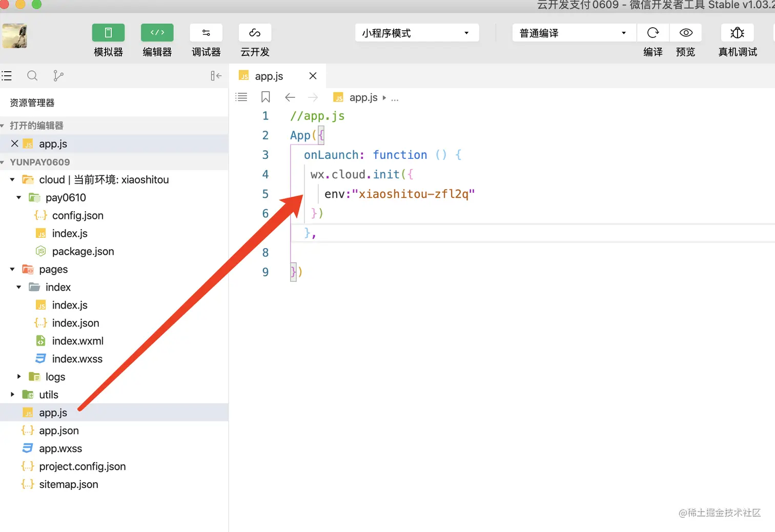
Task: Open index.js under pay0610
Action: coord(70,233)
